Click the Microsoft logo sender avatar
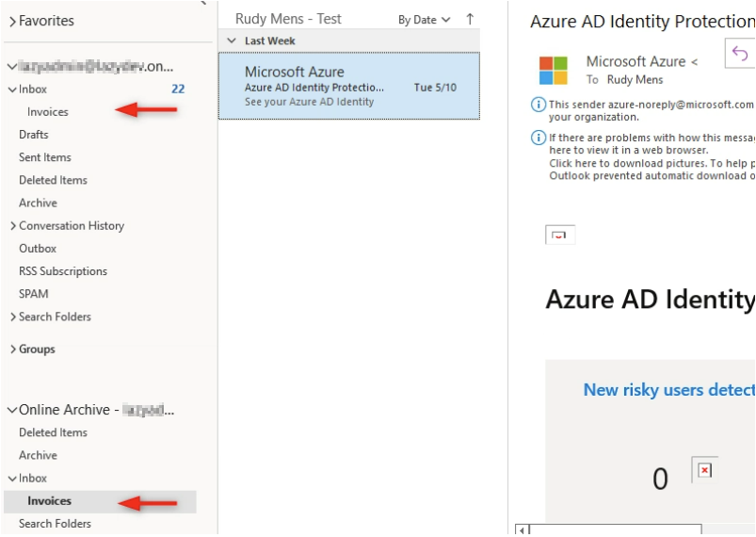 [554, 71]
